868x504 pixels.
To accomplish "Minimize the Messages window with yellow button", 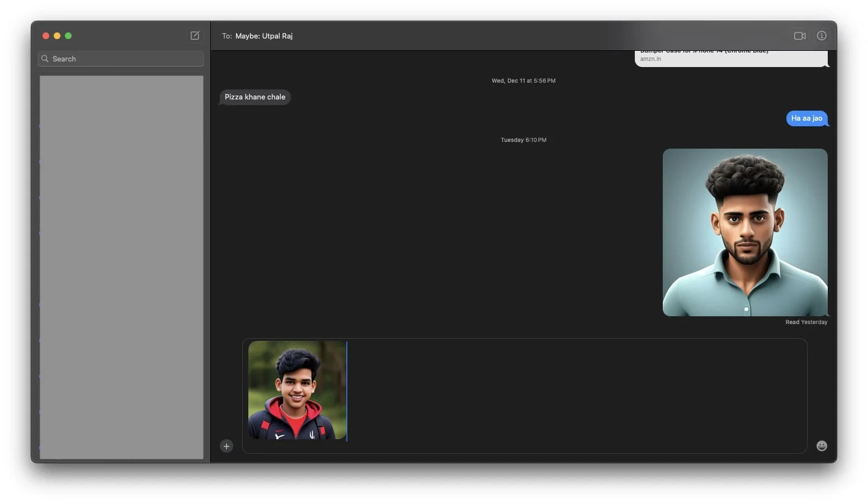I will click(57, 36).
